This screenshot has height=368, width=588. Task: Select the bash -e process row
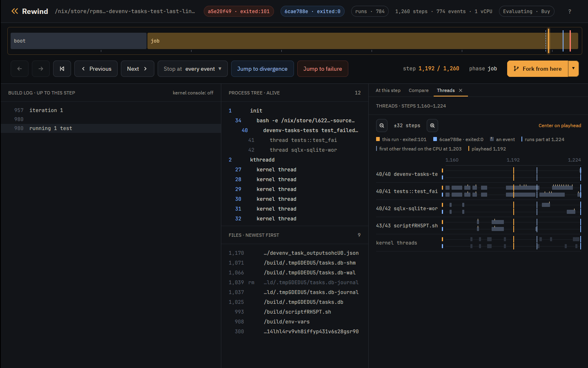294,121
